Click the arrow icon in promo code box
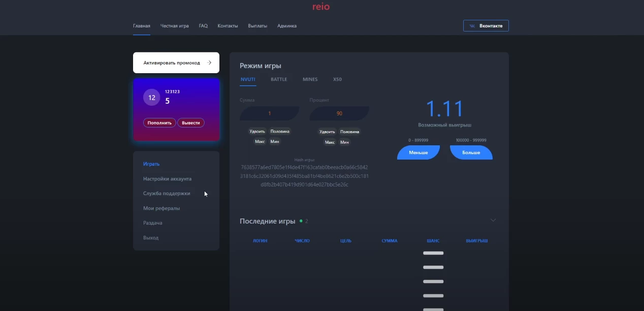 pyautogui.click(x=209, y=63)
